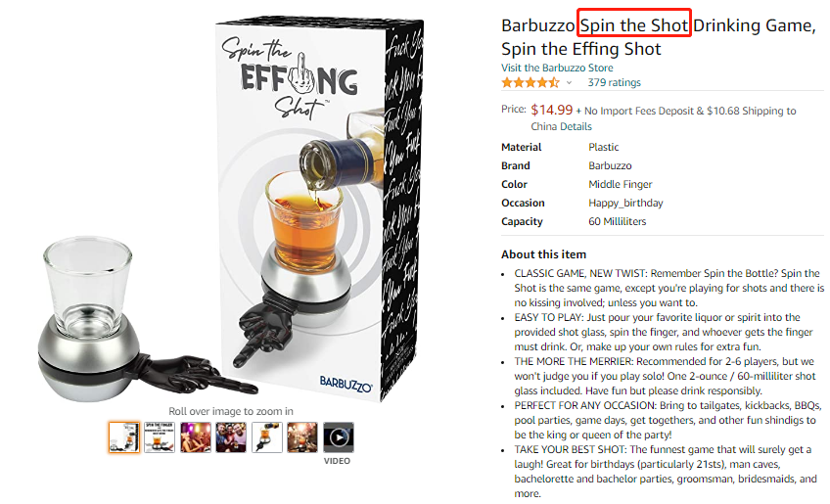Image resolution: width=830 pixels, height=504 pixels.
Task: Expand the rating breakdown chevron
Action: click(570, 83)
